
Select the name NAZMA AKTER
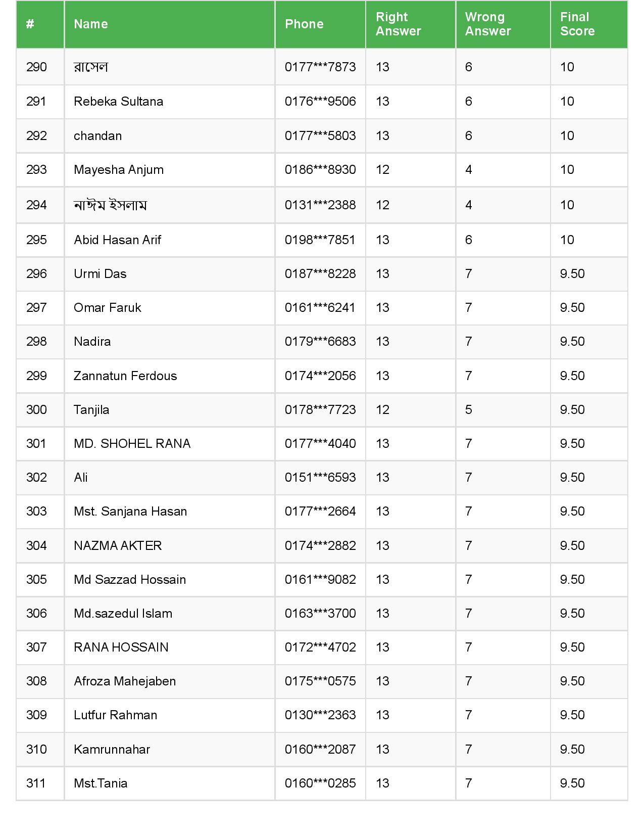click(x=118, y=546)
